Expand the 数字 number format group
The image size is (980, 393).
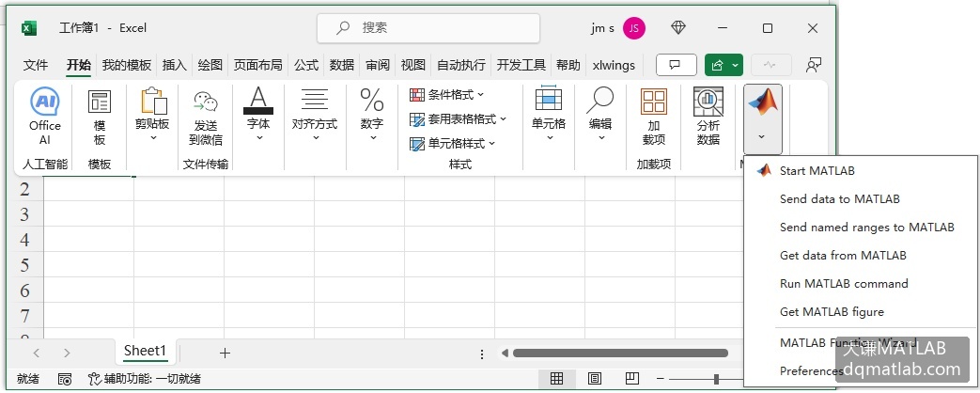point(372,116)
